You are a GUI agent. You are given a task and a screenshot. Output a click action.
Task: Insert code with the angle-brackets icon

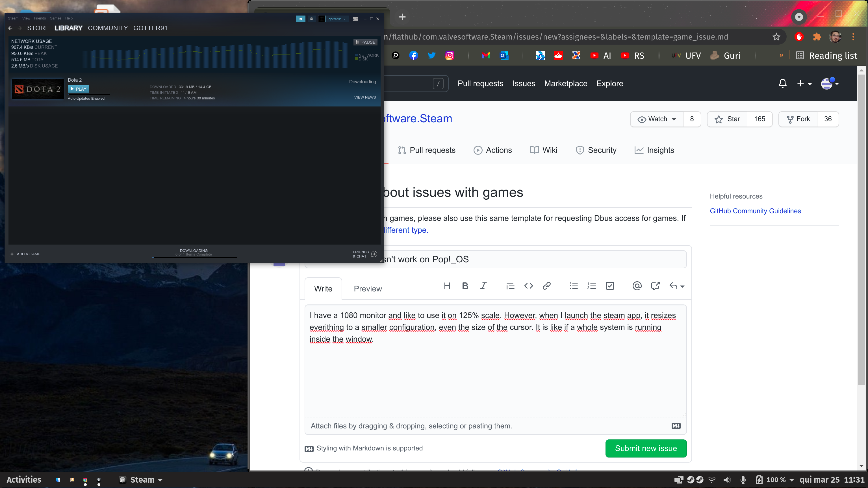pos(528,286)
